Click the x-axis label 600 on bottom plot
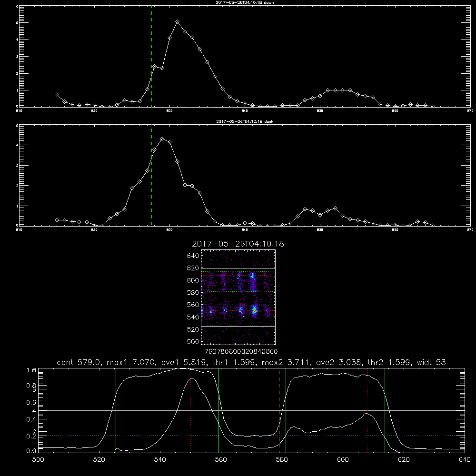Viewport: 476px width, 476px height. (343, 460)
